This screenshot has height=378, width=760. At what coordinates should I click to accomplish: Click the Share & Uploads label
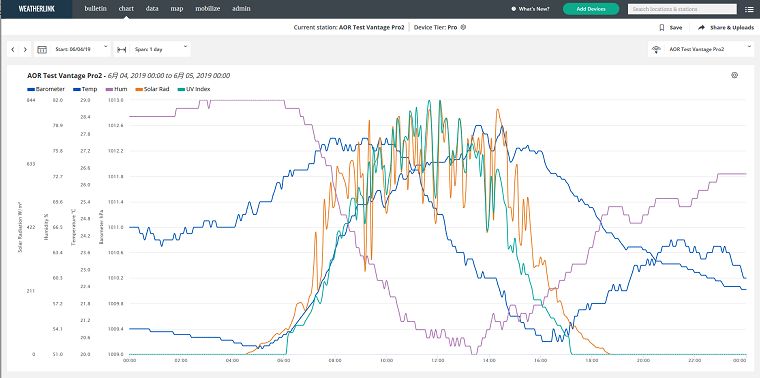[x=732, y=28]
